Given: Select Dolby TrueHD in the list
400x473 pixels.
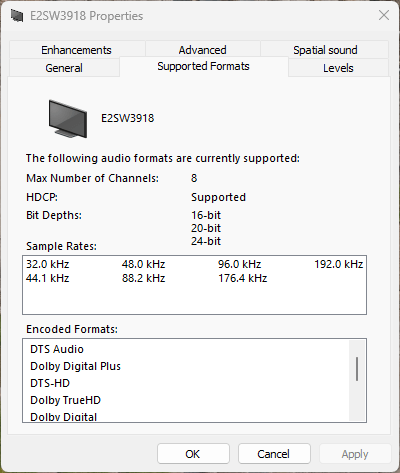Looking at the screenshot, I should pyautogui.click(x=65, y=400).
